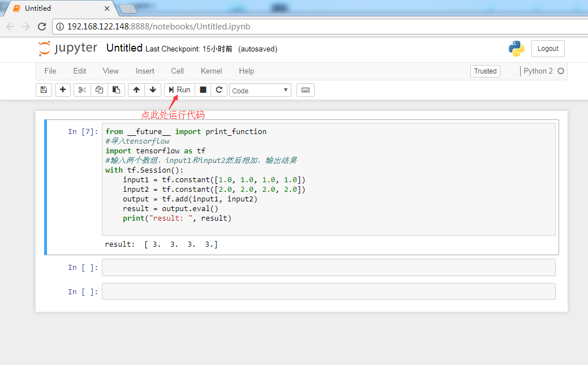Insert a cell below with plus icon
This screenshot has width=588, height=365.
[x=63, y=90]
